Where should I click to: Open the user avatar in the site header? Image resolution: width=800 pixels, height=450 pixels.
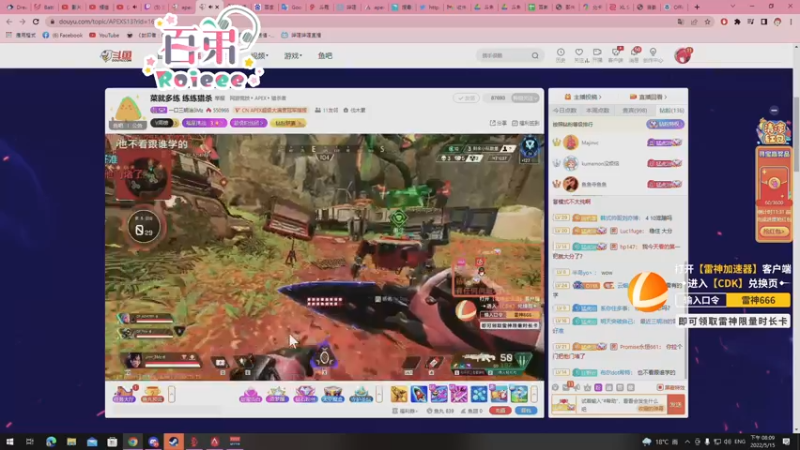point(682,55)
